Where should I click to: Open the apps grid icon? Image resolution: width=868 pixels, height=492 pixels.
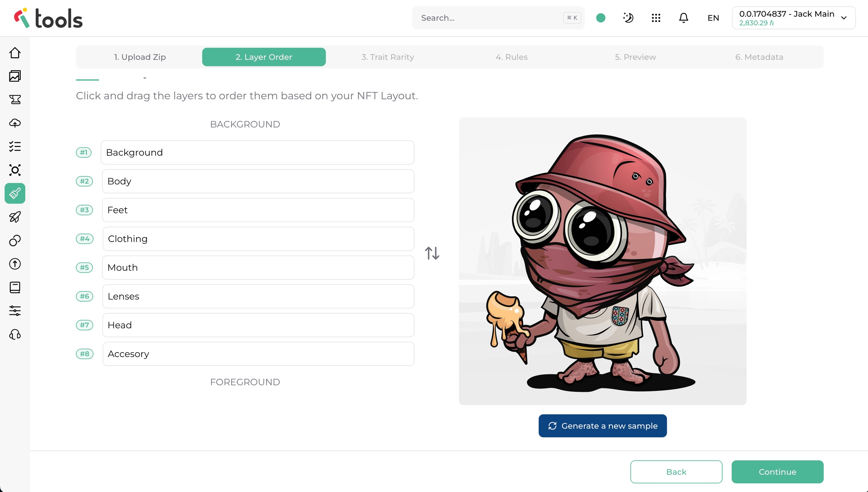pos(656,18)
